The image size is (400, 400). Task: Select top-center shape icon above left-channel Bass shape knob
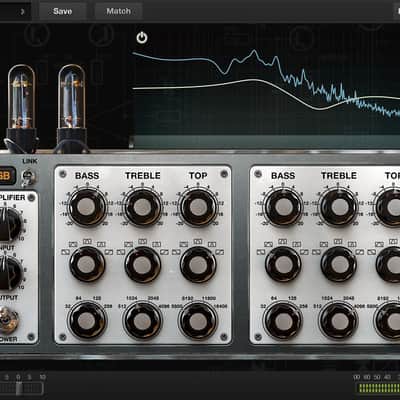[87, 241]
